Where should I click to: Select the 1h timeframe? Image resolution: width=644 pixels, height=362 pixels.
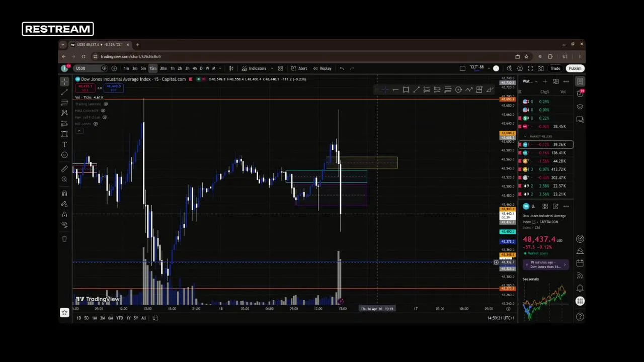pos(173,68)
